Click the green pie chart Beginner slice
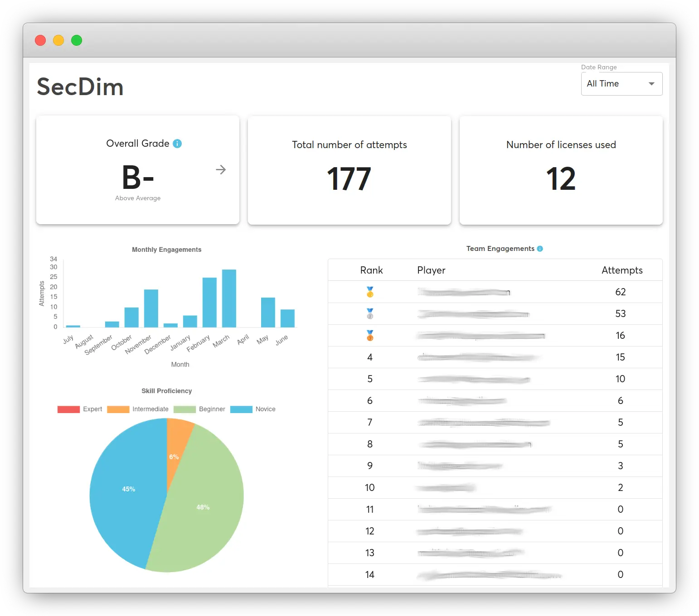Image resolution: width=699 pixels, height=616 pixels. (203, 507)
